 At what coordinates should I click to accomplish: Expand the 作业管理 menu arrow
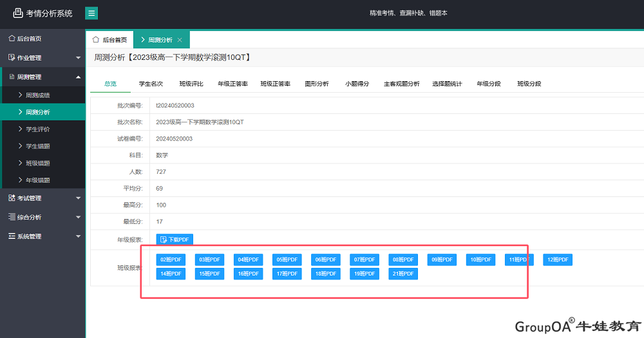tap(78, 58)
